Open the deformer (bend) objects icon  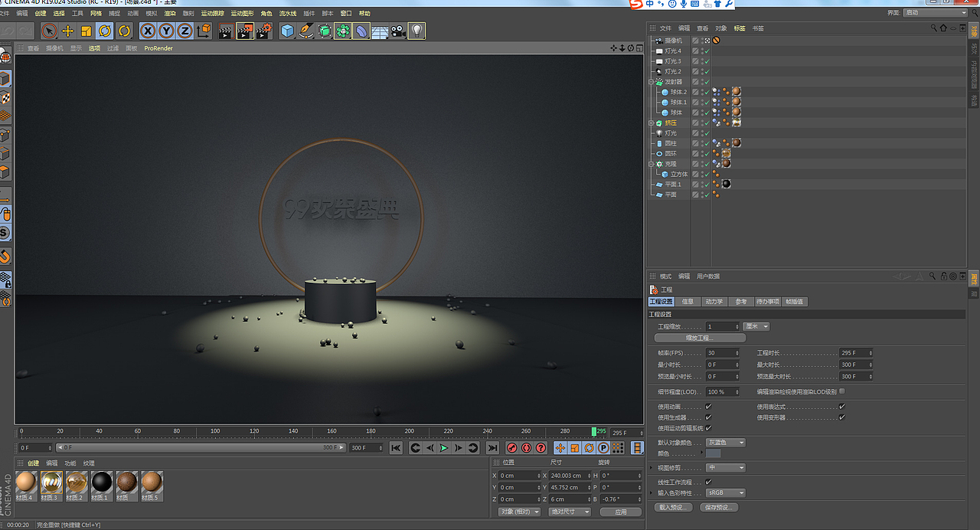click(x=361, y=31)
